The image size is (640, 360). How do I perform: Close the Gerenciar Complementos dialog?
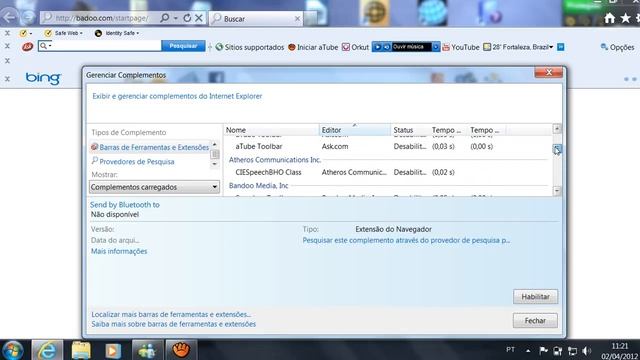549,72
